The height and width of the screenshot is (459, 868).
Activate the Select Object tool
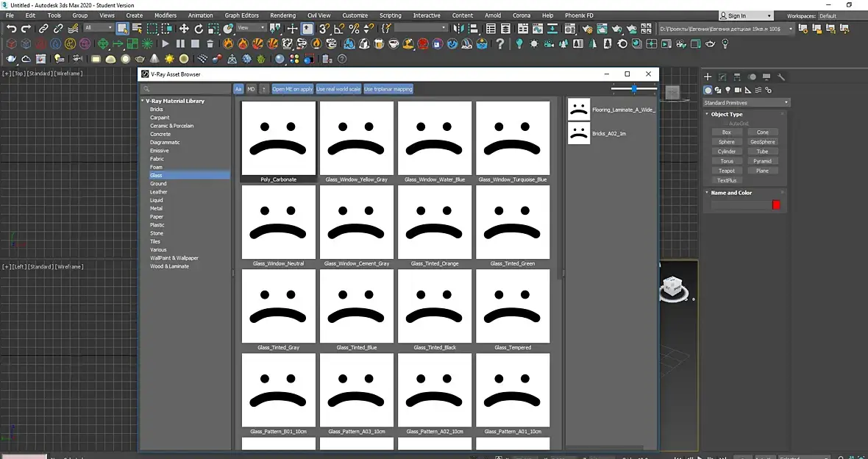pos(123,28)
